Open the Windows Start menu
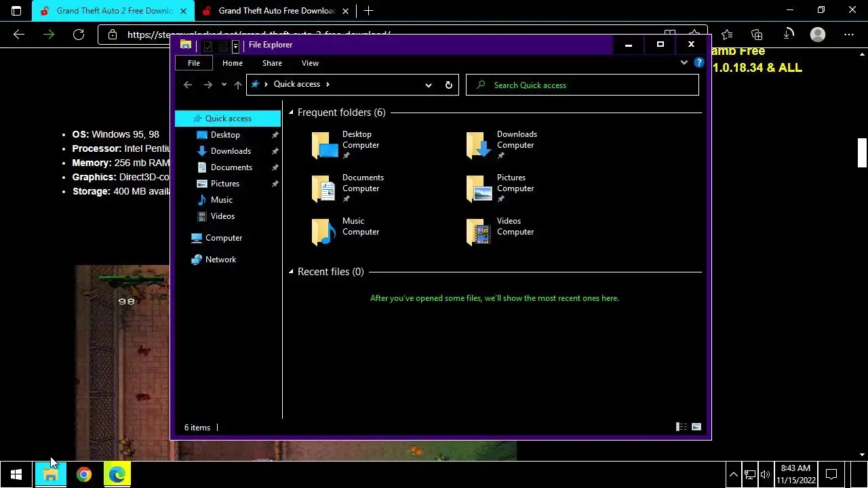Screen dimensions: 868x488 click(16, 474)
